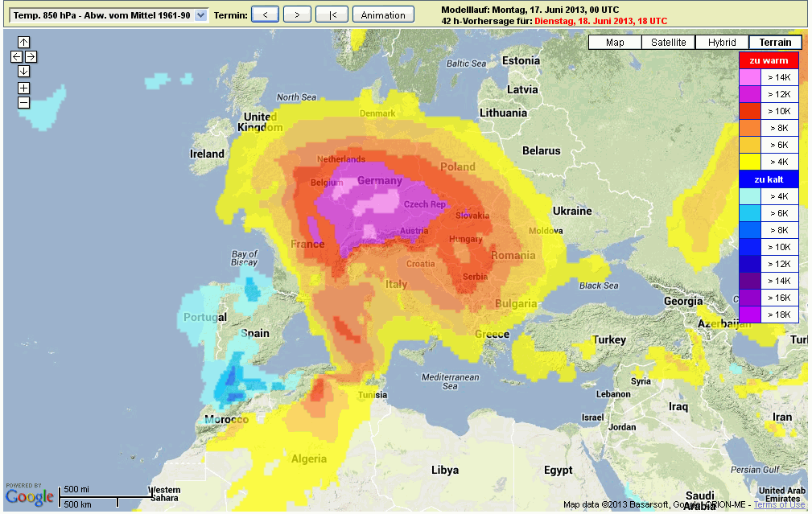
Task: Click the cold >8K blue swatch
Action: 750,230
